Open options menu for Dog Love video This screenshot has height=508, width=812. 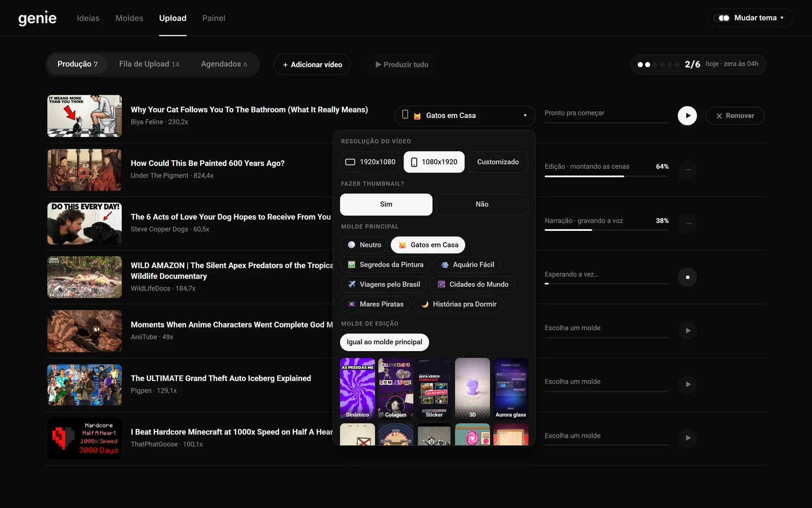(688, 223)
